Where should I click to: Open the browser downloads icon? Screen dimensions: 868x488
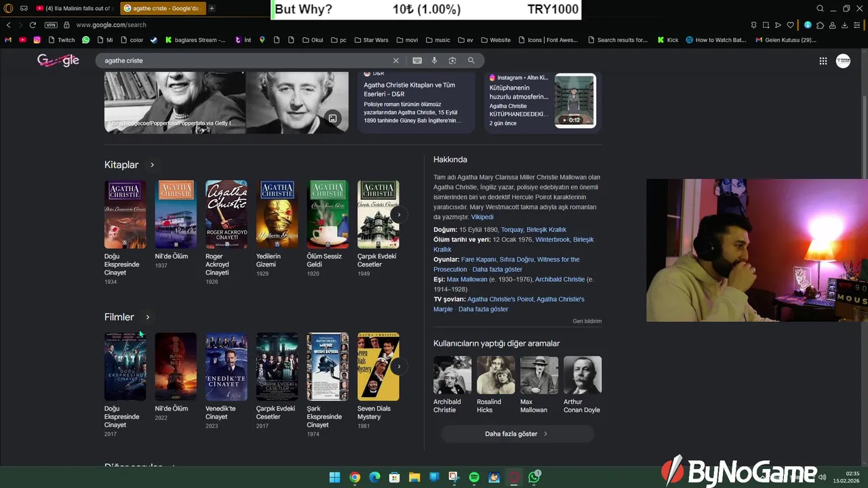click(x=845, y=25)
